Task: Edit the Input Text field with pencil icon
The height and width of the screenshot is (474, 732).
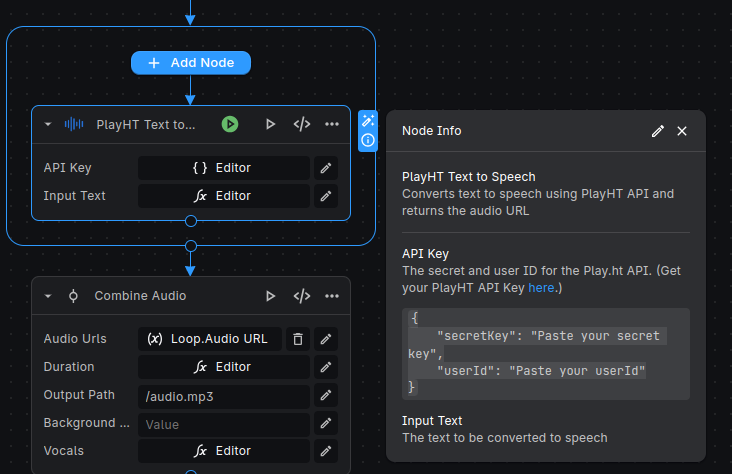Action: pyautogui.click(x=325, y=196)
